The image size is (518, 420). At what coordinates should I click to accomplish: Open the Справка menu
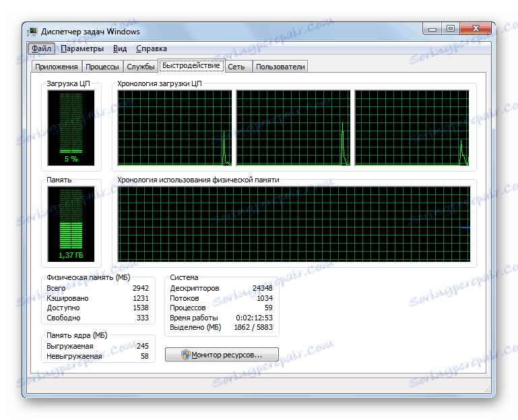(x=152, y=48)
